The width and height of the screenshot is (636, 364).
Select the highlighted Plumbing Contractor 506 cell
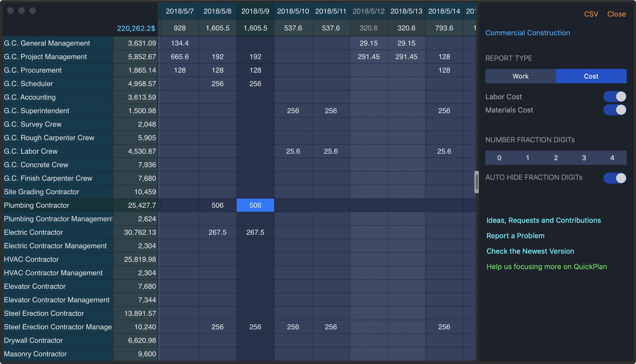255,205
